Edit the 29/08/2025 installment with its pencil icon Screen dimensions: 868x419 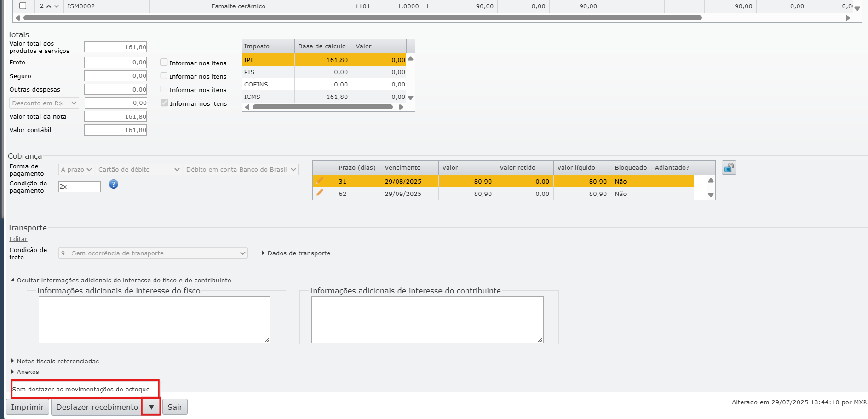pos(320,181)
